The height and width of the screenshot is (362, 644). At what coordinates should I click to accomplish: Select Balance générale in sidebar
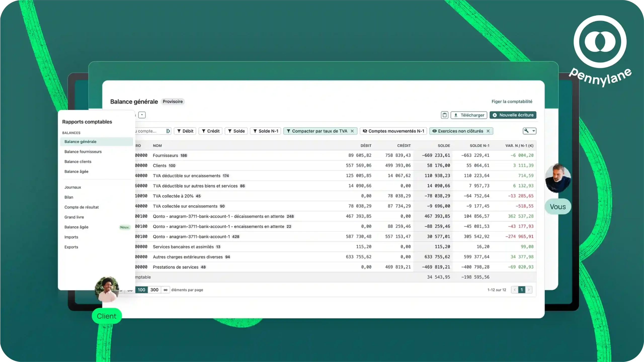(96, 142)
